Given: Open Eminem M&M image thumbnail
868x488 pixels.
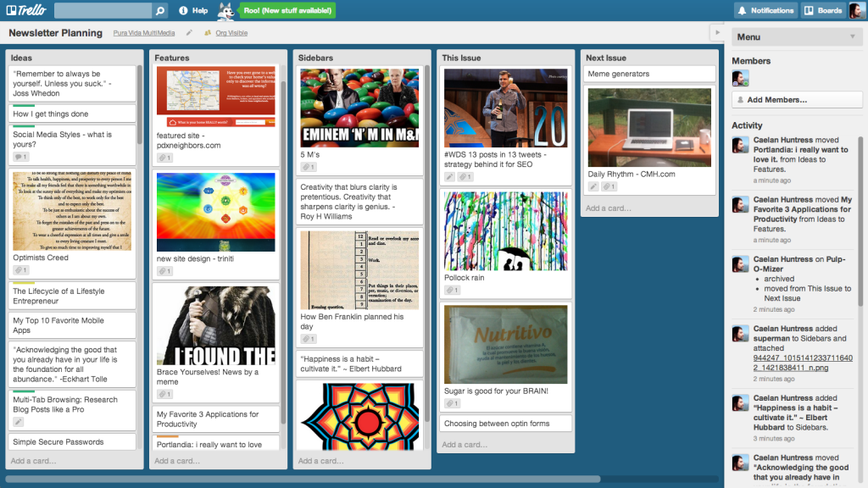Looking at the screenshot, I should [359, 108].
